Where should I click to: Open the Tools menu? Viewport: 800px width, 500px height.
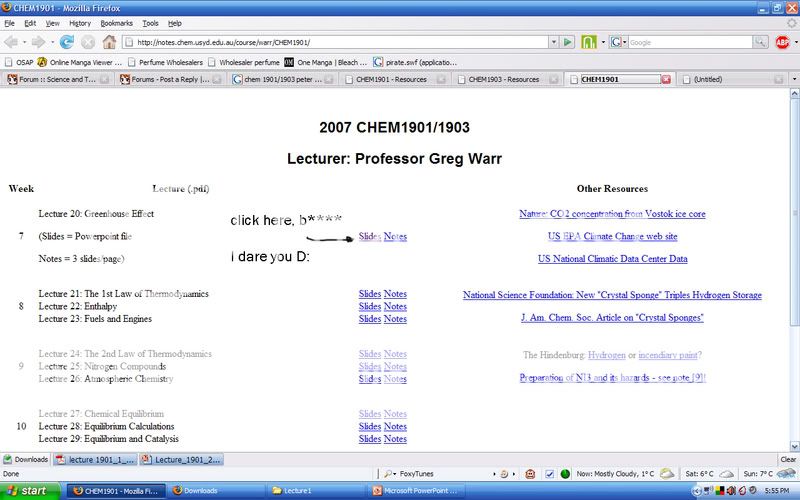point(150,22)
